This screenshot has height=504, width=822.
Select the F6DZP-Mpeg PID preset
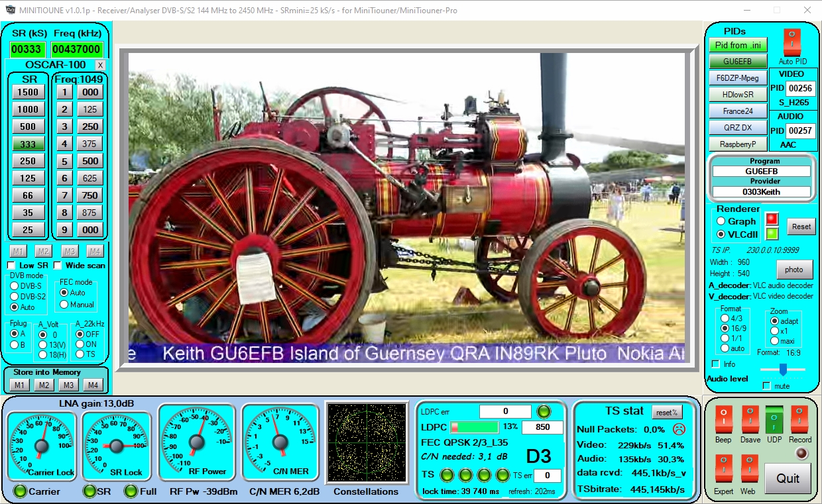click(738, 78)
